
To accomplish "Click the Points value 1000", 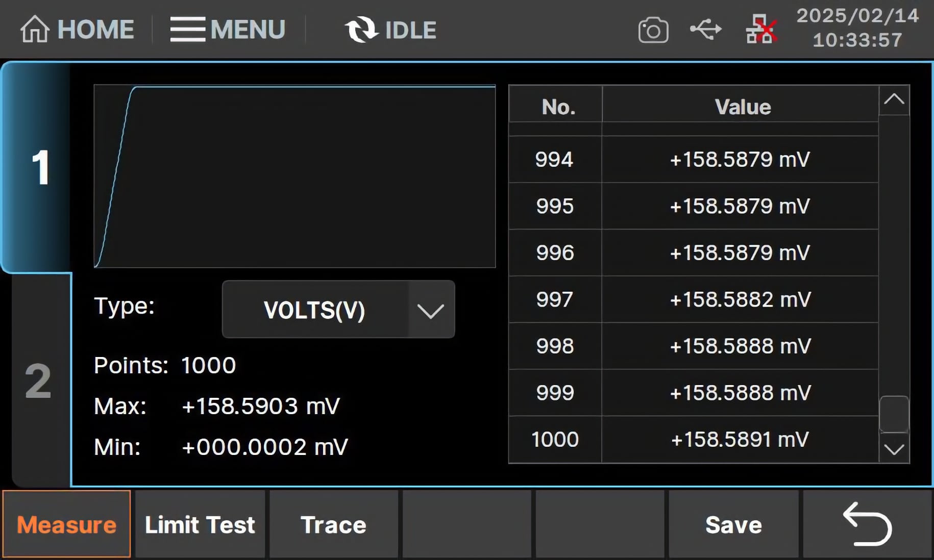I will (x=208, y=365).
